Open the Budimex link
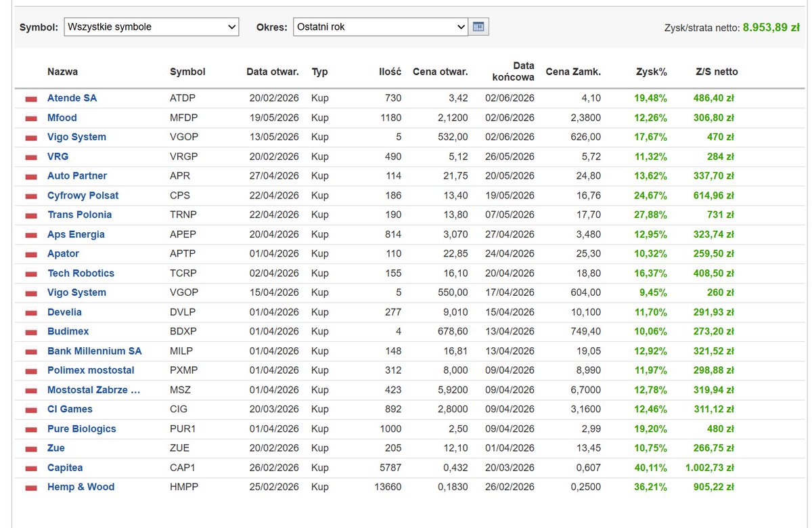 coord(68,332)
